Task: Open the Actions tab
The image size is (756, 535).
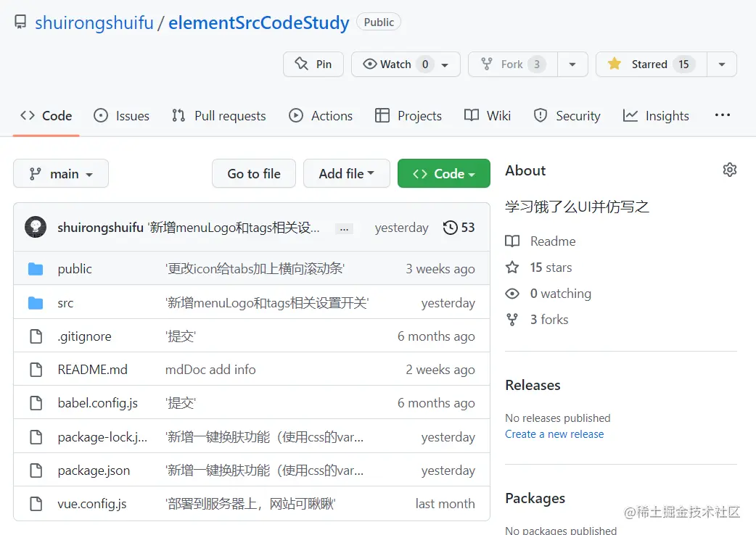Action: click(x=321, y=115)
